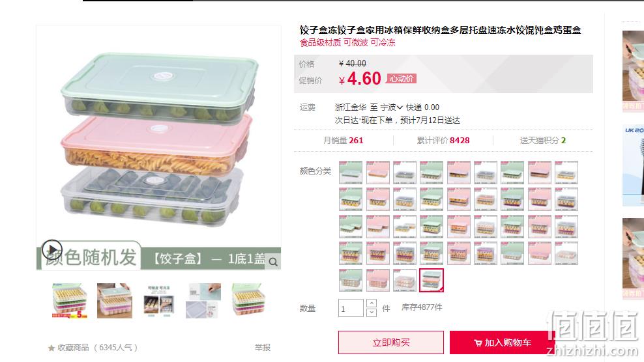The width and height of the screenshot is (644, 362).
Task: View the second gallery thumbnail with hands
Action: 115,301
